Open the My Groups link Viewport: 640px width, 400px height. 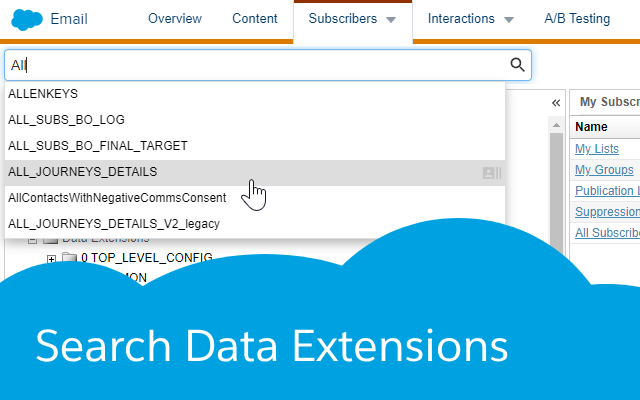604,170
